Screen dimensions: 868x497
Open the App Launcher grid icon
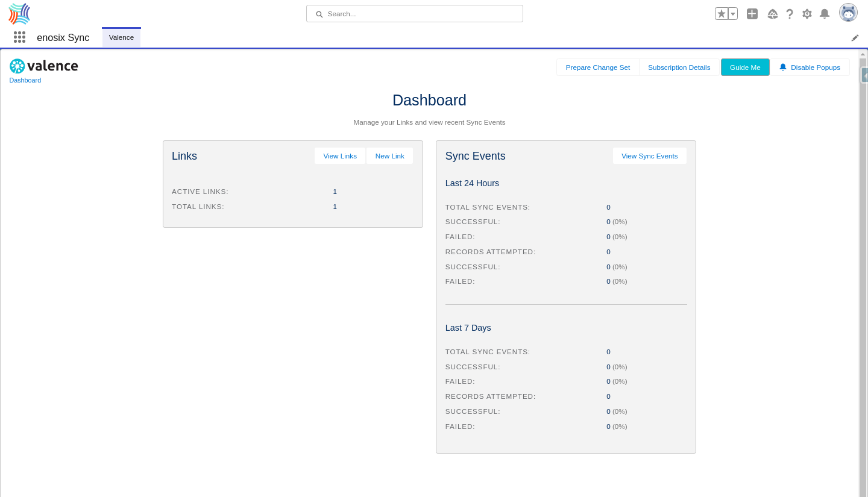pyautogui.click(x=19, y=37)
